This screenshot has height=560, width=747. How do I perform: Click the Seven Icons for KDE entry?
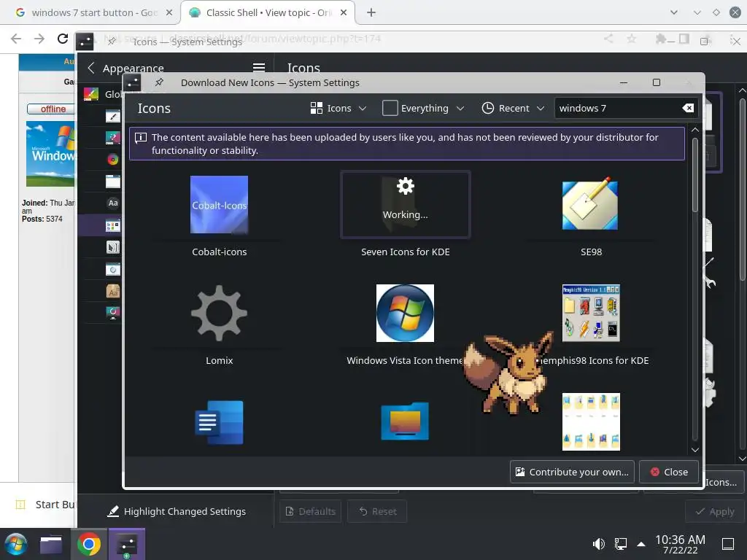(406, 204)
